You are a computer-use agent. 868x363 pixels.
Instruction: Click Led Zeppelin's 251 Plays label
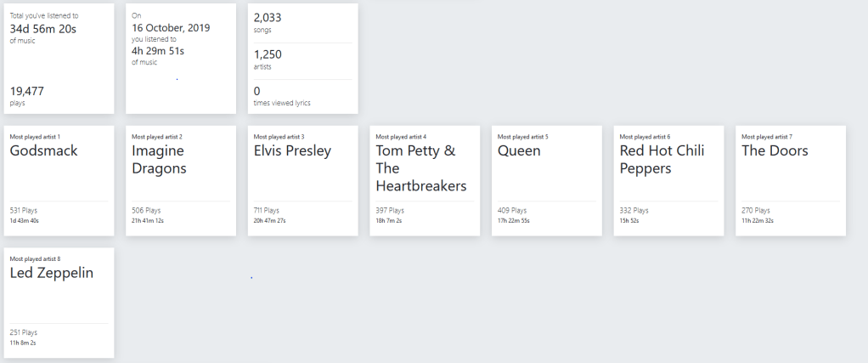[24, 332]
